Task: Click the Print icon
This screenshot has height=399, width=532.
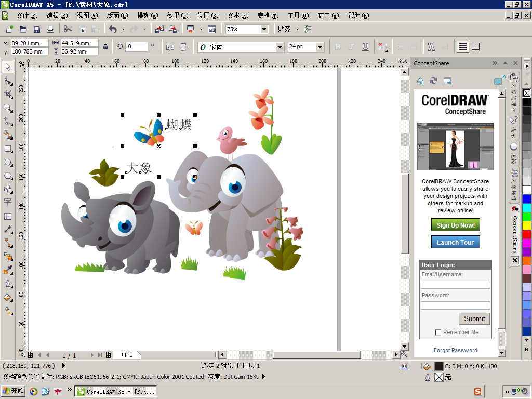Action: point(50,29)
